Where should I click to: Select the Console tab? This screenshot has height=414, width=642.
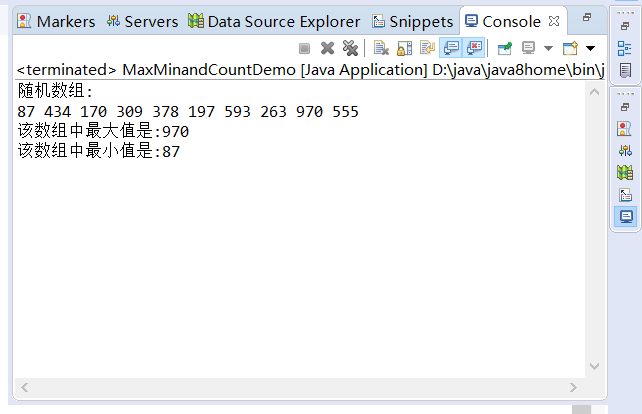coord(503,21)
